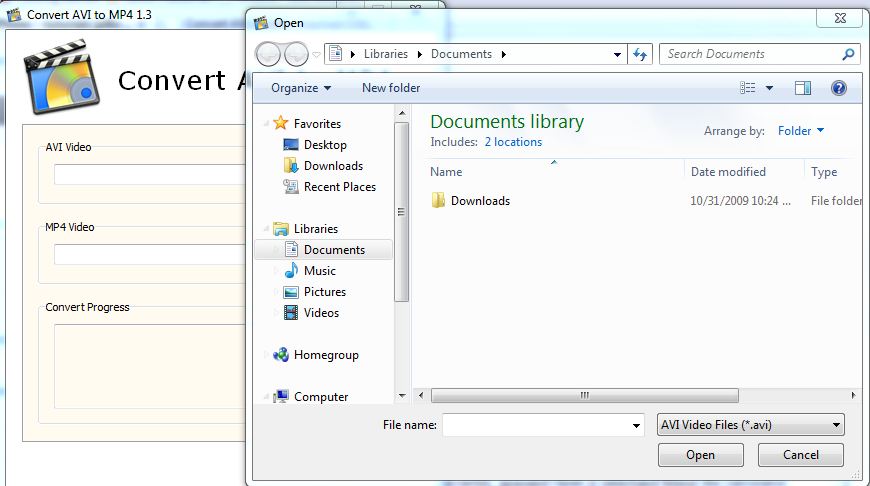870x486 pixels.
Task: Click the file list horizontal scrollbar thumb
Action: click(585, 396)
